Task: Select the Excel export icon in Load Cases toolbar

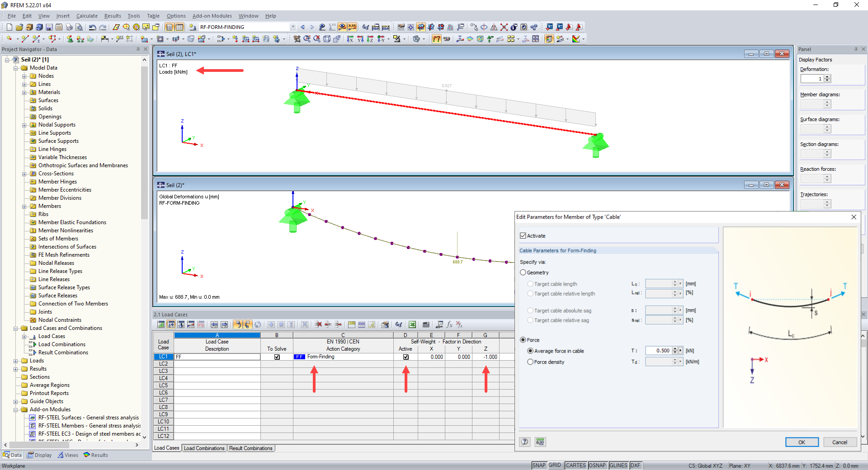Action: tap(412, 324)
